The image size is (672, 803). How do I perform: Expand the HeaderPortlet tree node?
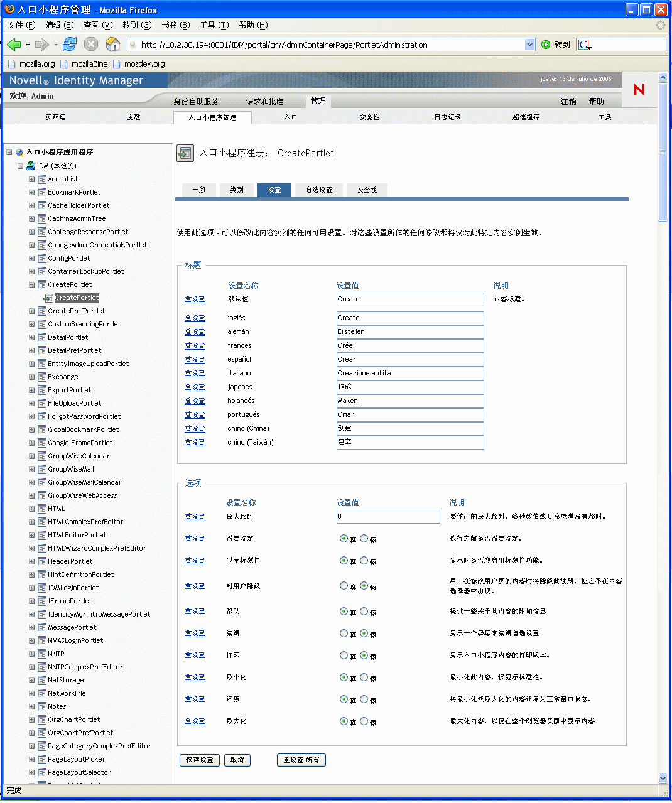[31, 561]
